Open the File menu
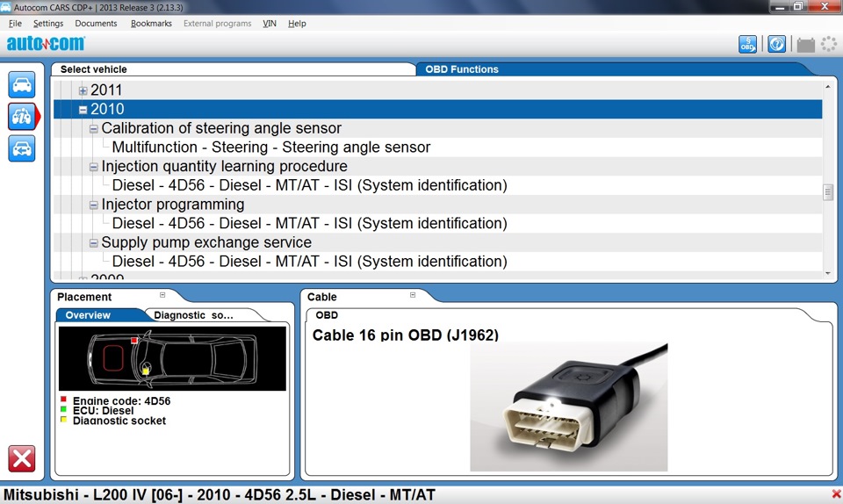 pos(15,24)
